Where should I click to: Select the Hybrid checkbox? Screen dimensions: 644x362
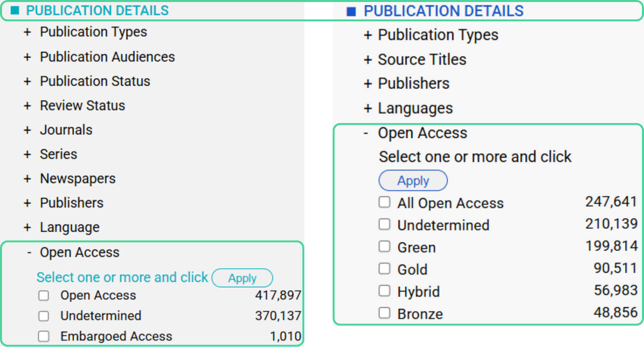tap(384, 291)
